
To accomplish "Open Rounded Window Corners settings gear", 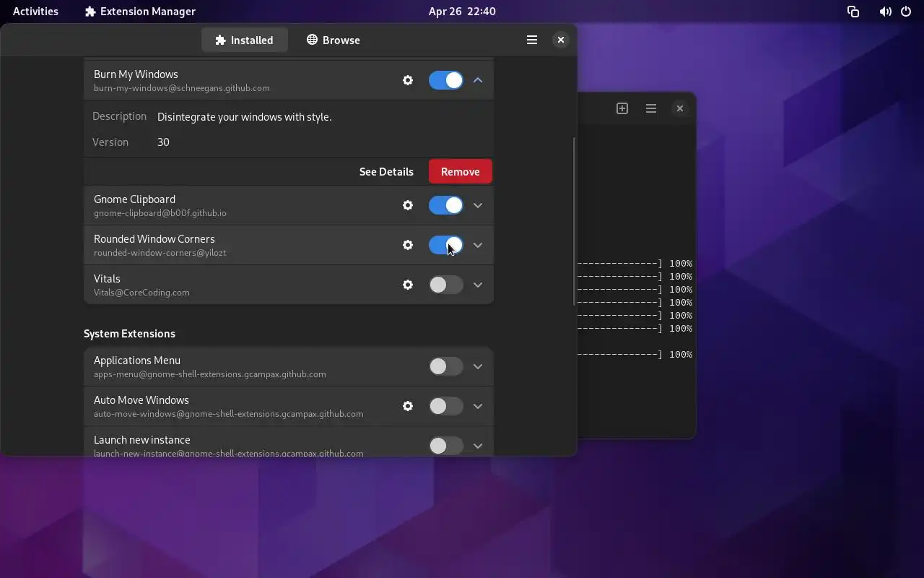I will (x=408, y=245).
